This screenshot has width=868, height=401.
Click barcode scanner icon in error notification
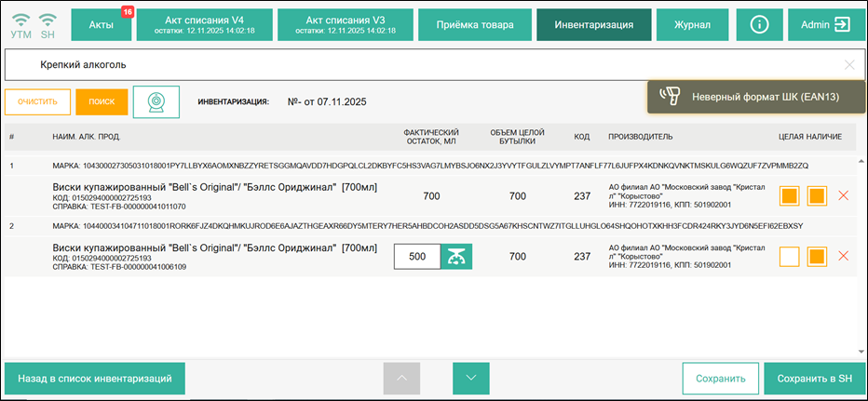tap(668, 96)
